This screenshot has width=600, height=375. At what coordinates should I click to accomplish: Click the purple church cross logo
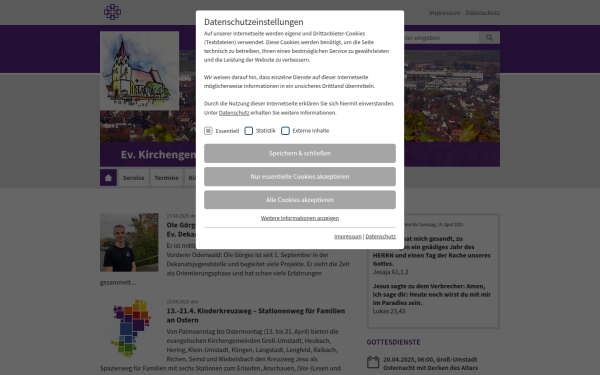point(112,12)
